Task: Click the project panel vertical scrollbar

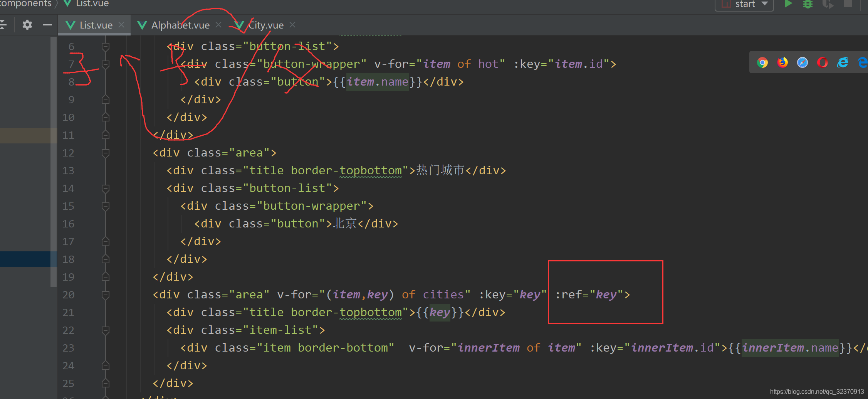Action: tap(54, 162)
